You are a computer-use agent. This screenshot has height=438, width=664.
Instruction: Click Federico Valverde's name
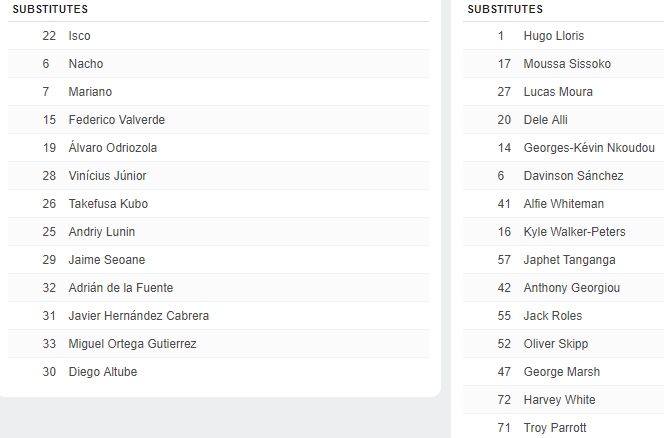[117, 120]
